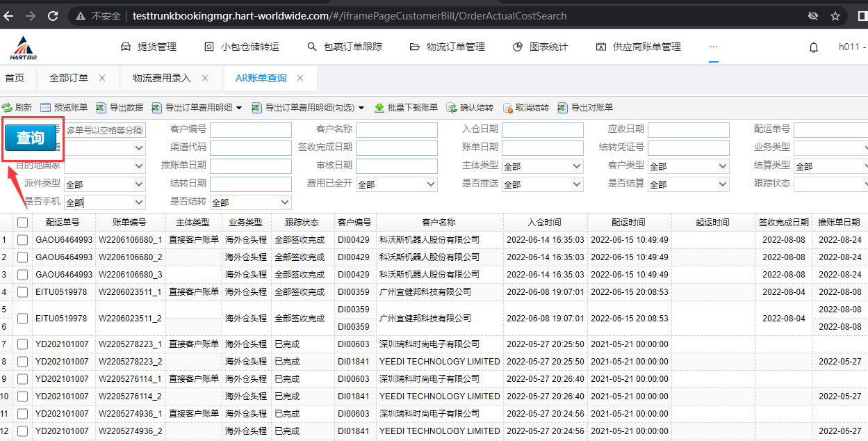Switch to the 物流费用录入 tab
868x441 pixels.
tap(162, 78)
